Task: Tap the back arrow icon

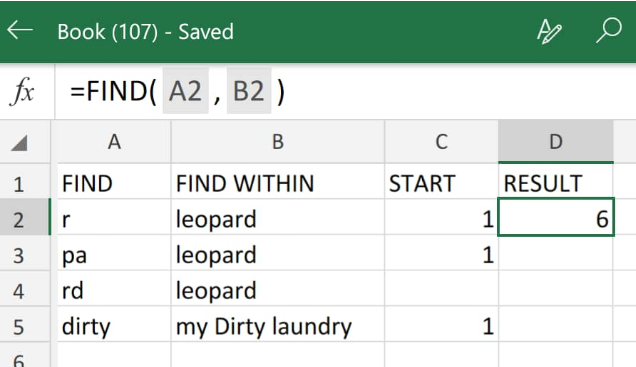Action: (20, 30)
